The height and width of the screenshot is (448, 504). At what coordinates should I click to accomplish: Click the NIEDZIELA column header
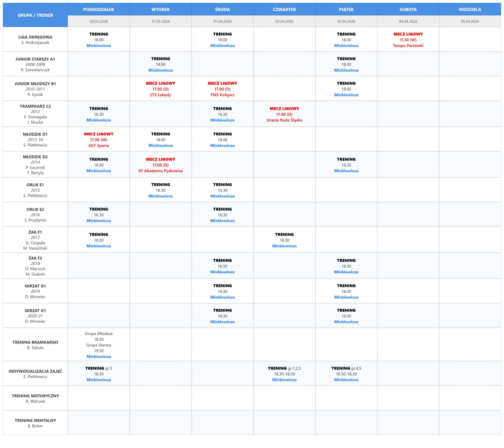click(470, 9)
